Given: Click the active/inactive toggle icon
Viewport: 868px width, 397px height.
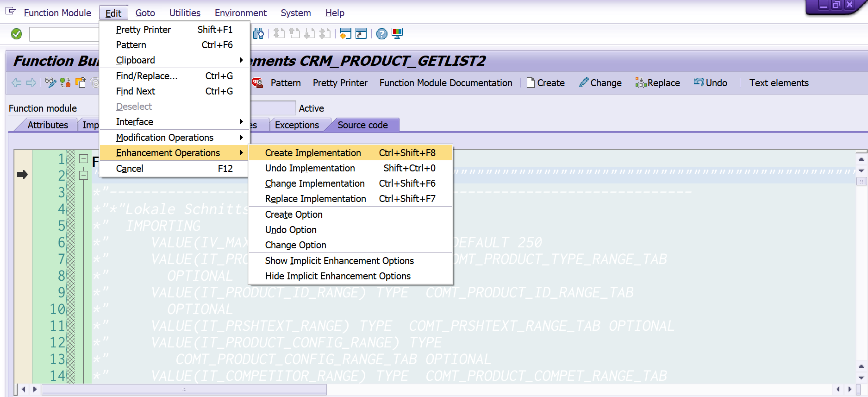Looking at the screenshot, I should 65,83.
